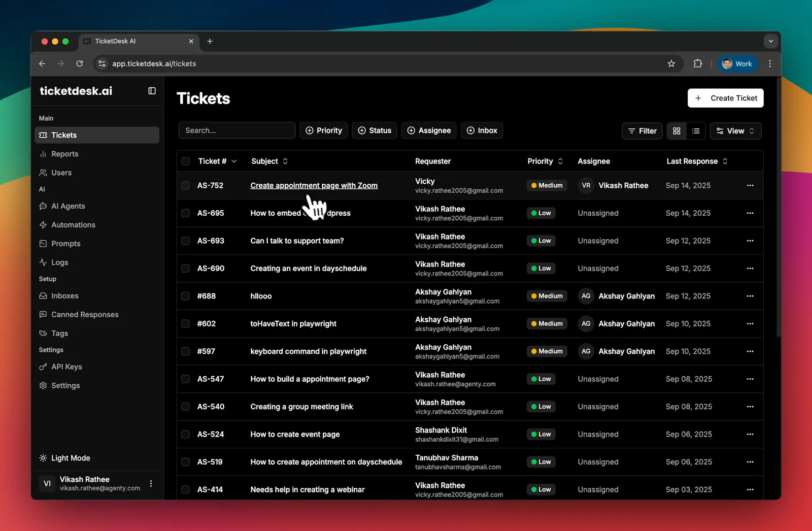The image size is (812, 531).
Task: Open Canned Responses page
Action: coord(97,315)
